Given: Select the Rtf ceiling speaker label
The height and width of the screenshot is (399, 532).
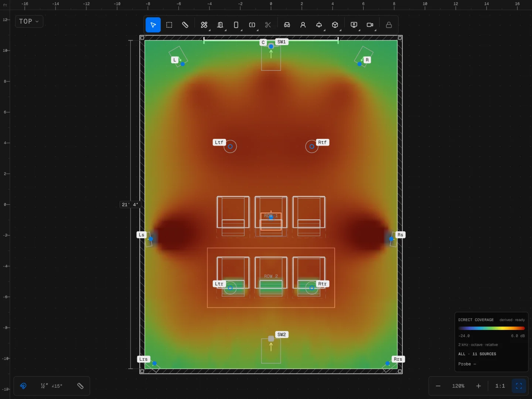Looking at the screenshot, I should click(x=323, y=142).
